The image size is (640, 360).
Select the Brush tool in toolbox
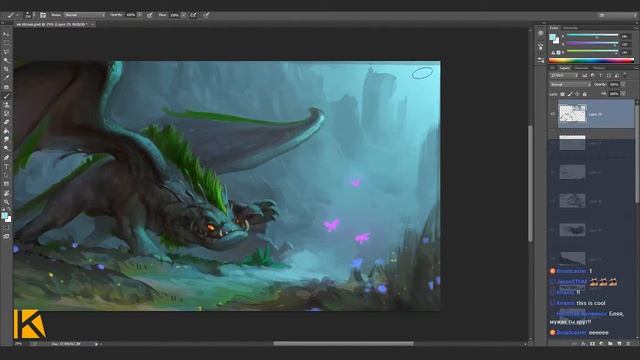[x=6, y=96]
